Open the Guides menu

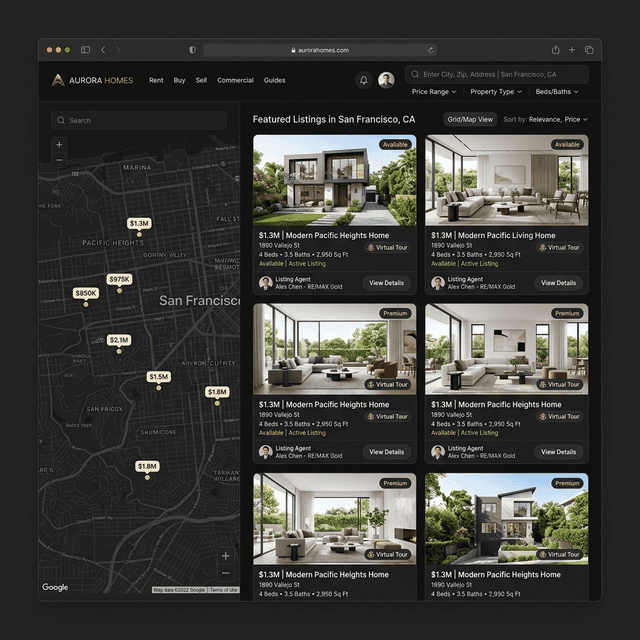(x=274, y=80)
